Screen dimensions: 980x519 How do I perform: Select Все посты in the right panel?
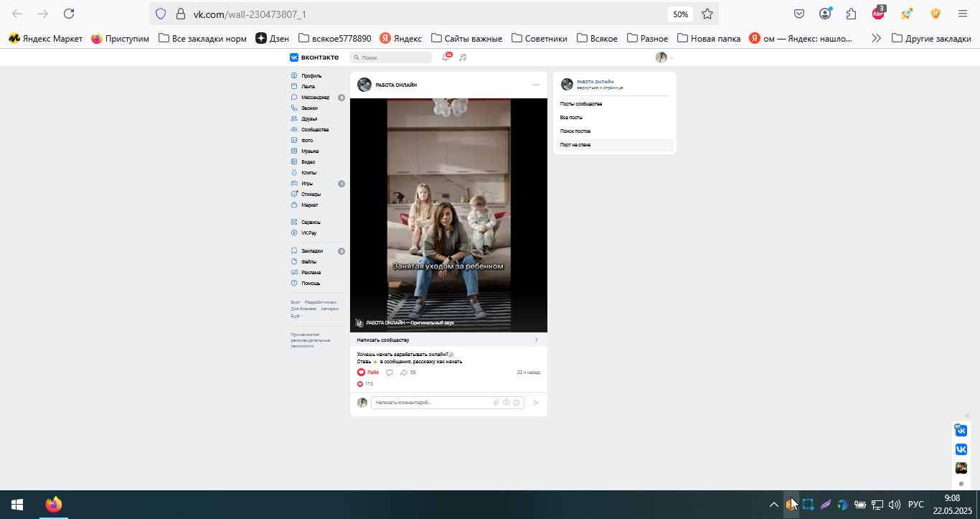tap(572, 117)
